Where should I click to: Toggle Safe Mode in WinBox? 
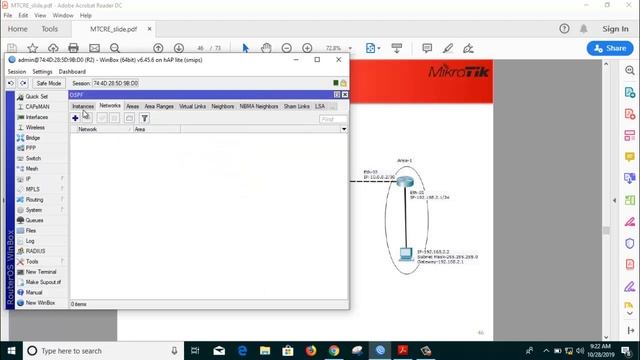49,83
